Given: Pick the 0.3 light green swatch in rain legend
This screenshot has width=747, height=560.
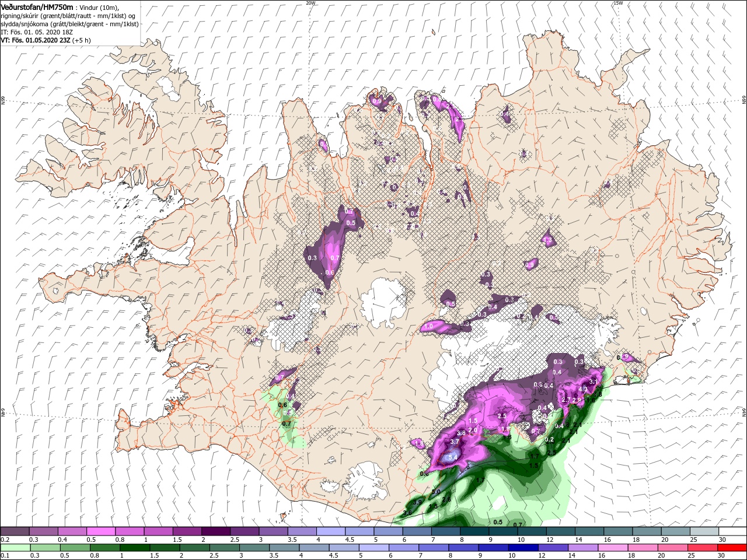Looking at the screenshot, I should [x=45, y=548].
